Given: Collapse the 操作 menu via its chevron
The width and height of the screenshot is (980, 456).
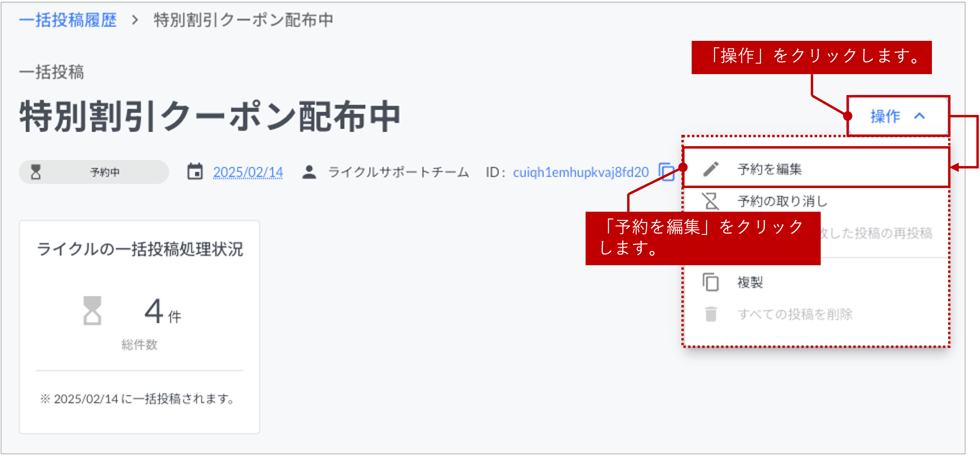Looking at the screenshot, I should tap(921, 117).
